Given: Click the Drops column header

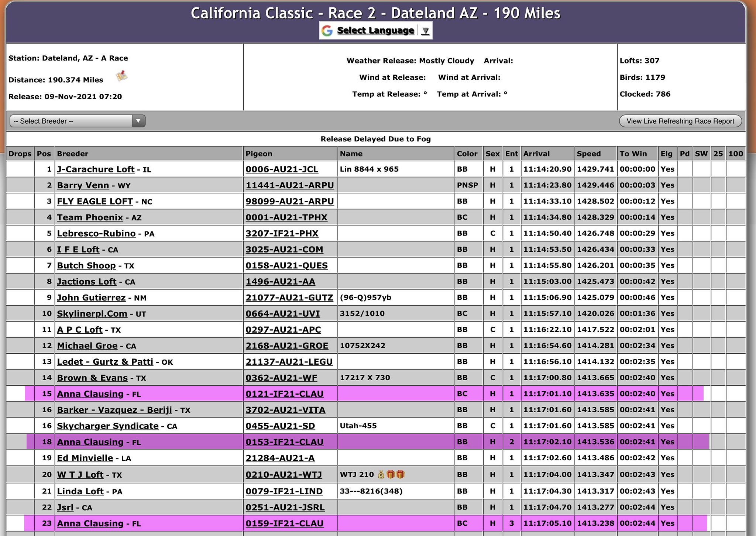Looking at the screenshot, I should 20,154.
